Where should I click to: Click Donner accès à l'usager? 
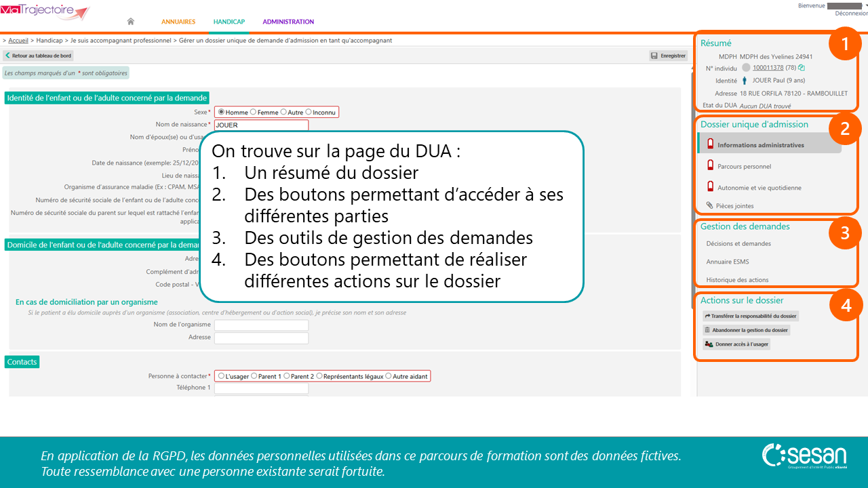736,344
